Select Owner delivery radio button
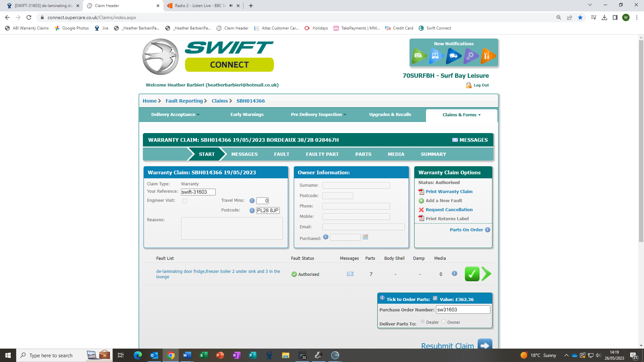The image size is (644, 362). 443,321
